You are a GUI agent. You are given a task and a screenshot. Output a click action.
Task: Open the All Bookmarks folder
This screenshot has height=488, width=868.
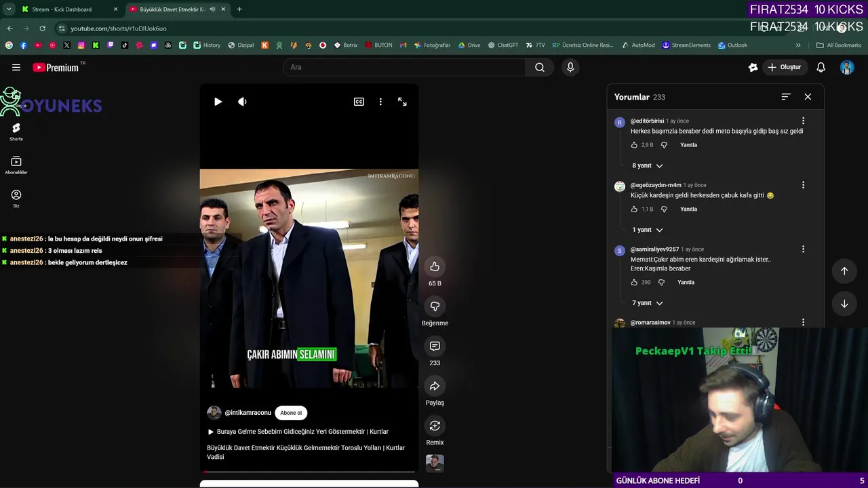pos(839,45)
